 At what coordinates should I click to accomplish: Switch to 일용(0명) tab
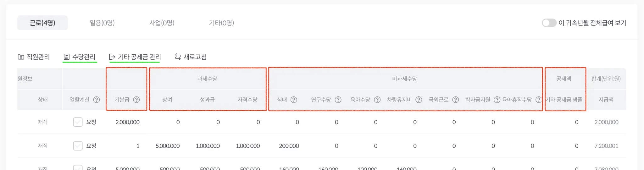click(102, 23)
